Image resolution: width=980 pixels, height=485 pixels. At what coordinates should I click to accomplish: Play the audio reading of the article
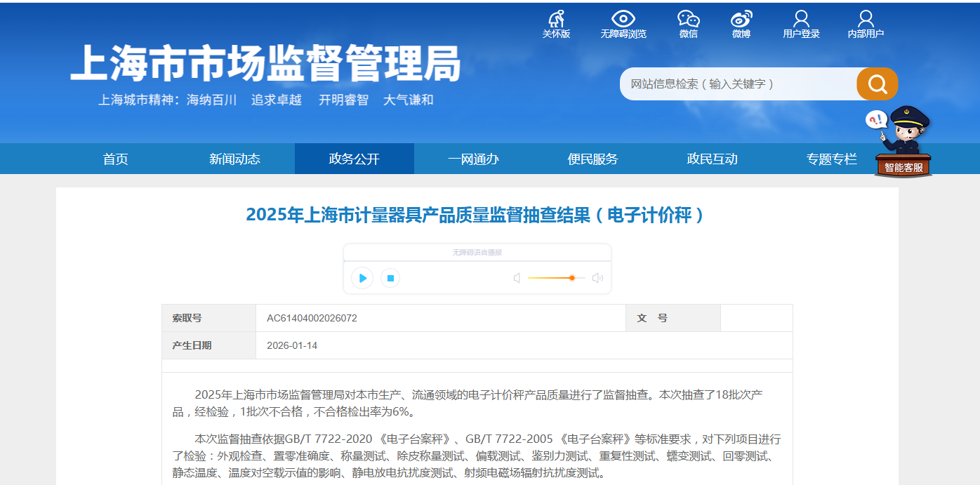(362, 278)
